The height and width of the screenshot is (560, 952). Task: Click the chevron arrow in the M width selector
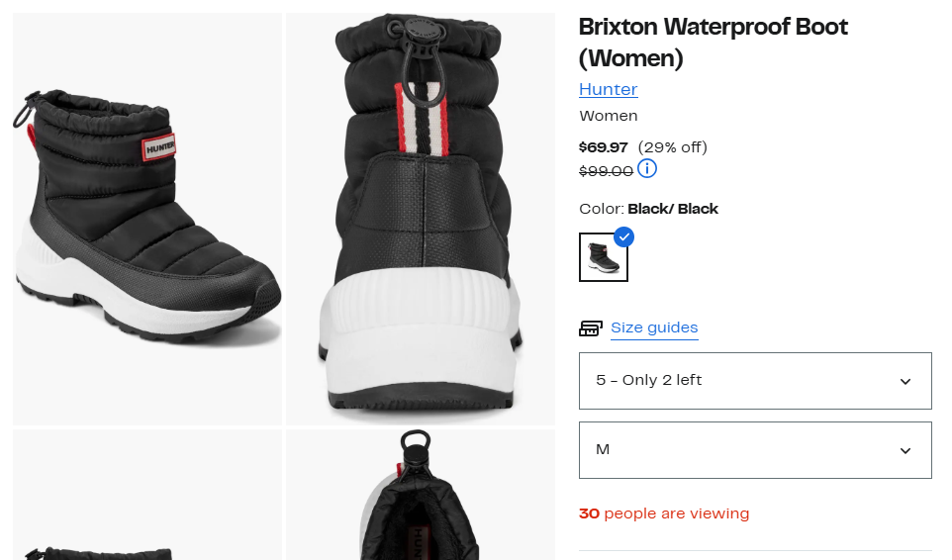[905, 450]
